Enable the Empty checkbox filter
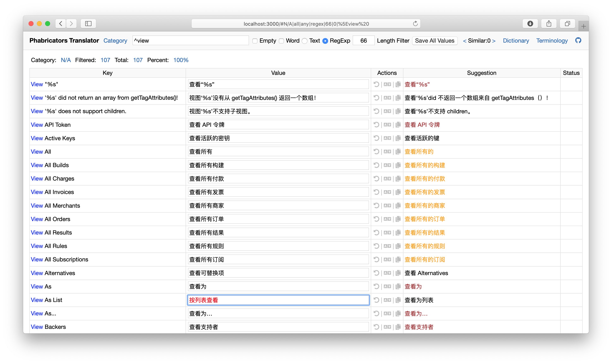The height and width of the screenshot is (364, 612). click(x=255, y=41)
